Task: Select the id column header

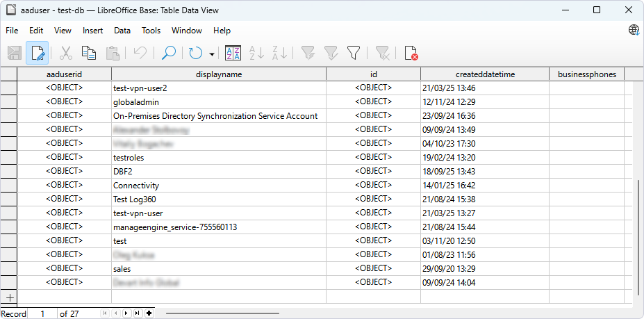Action: click(373, 74)
